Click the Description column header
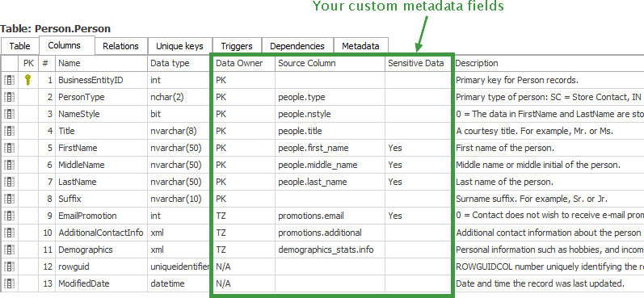The image size is (644, 298). 549,63
